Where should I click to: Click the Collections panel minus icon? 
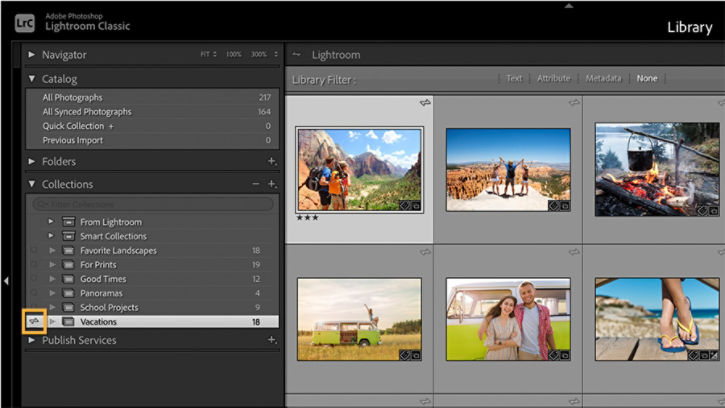[256, 184]
